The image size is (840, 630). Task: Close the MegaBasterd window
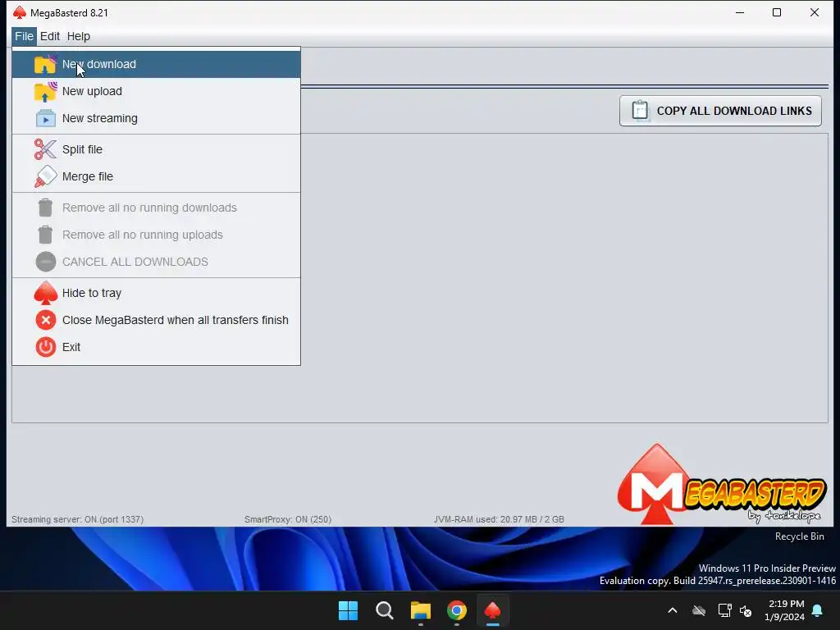[815, 12]
